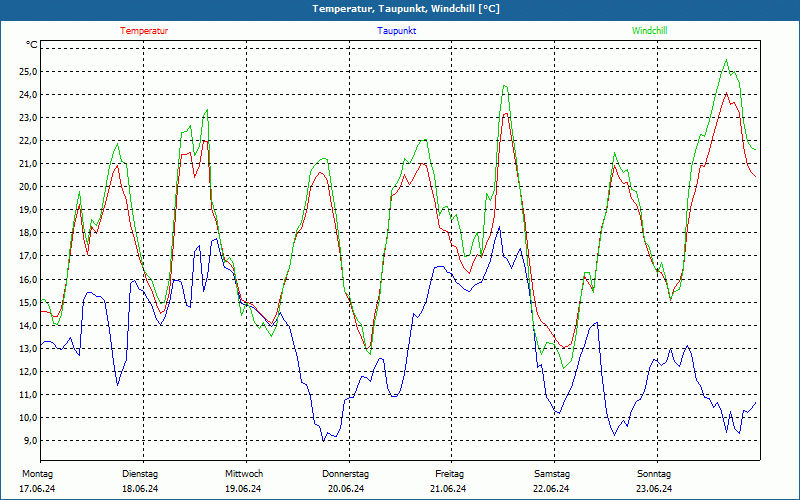This screenshot has width=800, height=500.
Task: Click the 11,0 y-axis value
Action: point(28,394)
